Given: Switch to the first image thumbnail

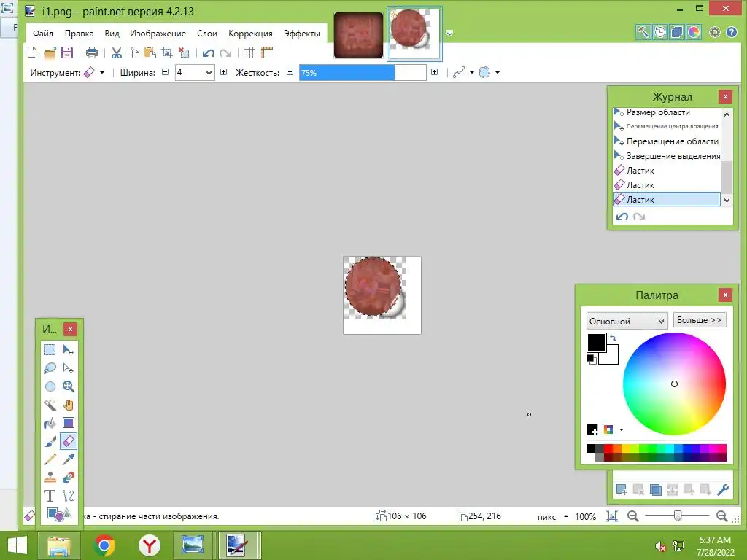Looking at the screenshot, I should pos(358,35).
